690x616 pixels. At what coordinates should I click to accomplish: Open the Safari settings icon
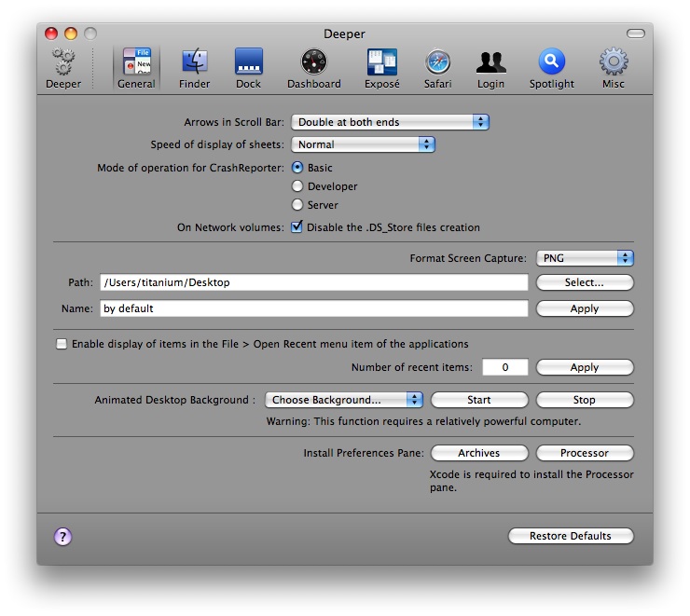point(437,67)
